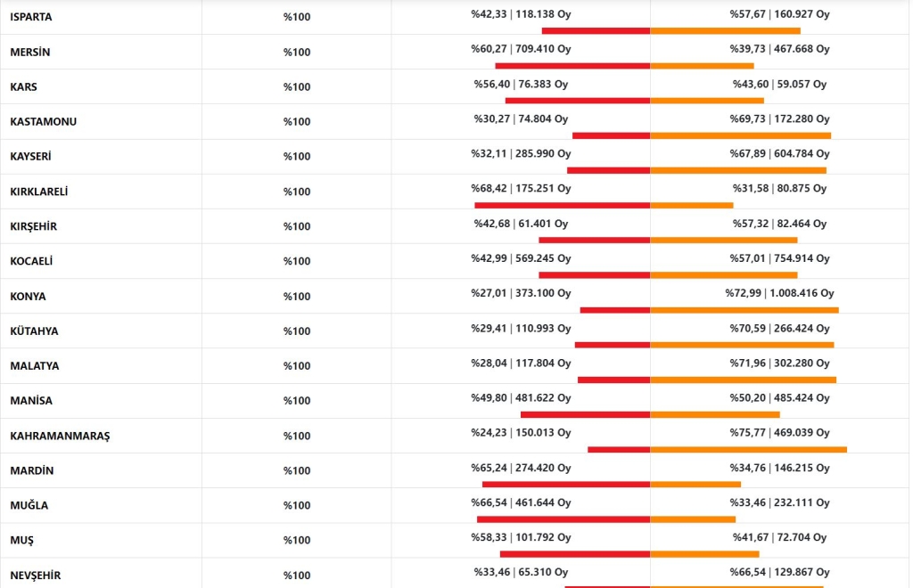This screenshot has width=913, height=588.
Task: Click MUĞLA orange result bar
Action: pos(693,519)
